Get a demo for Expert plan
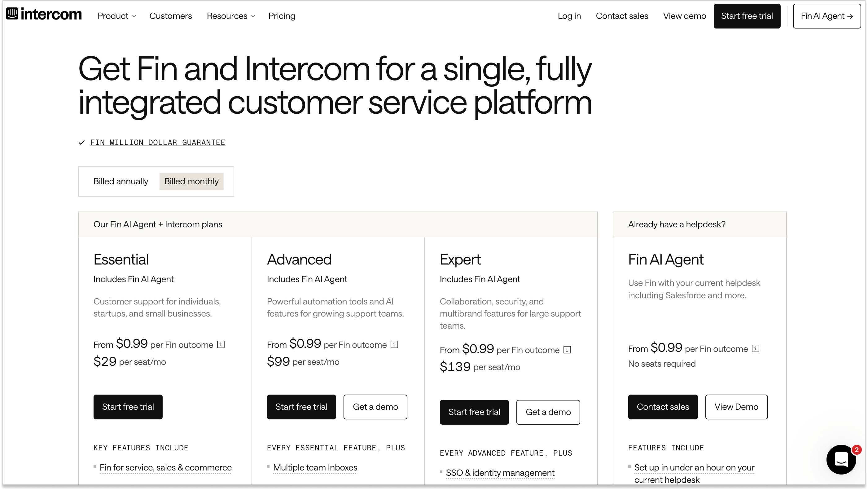Screen dimensions: 868x490 tap(548, 412)
